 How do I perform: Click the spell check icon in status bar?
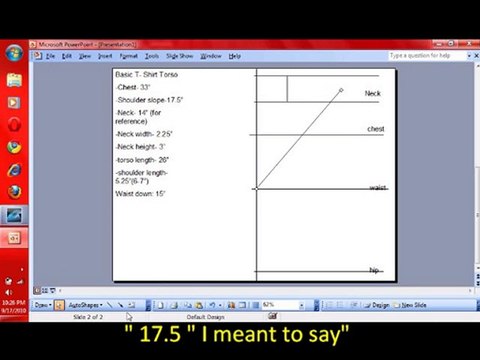273,316
